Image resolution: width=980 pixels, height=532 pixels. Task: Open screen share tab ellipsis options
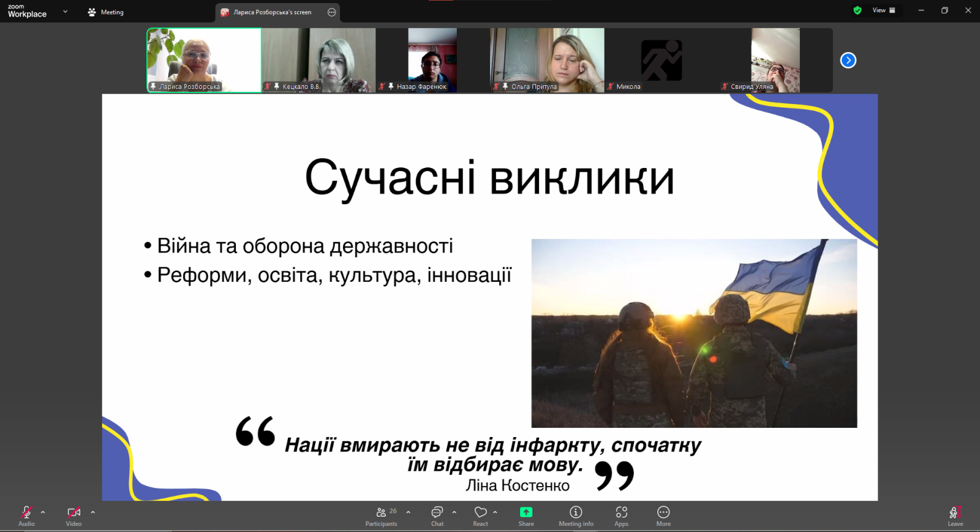point(332,12)
